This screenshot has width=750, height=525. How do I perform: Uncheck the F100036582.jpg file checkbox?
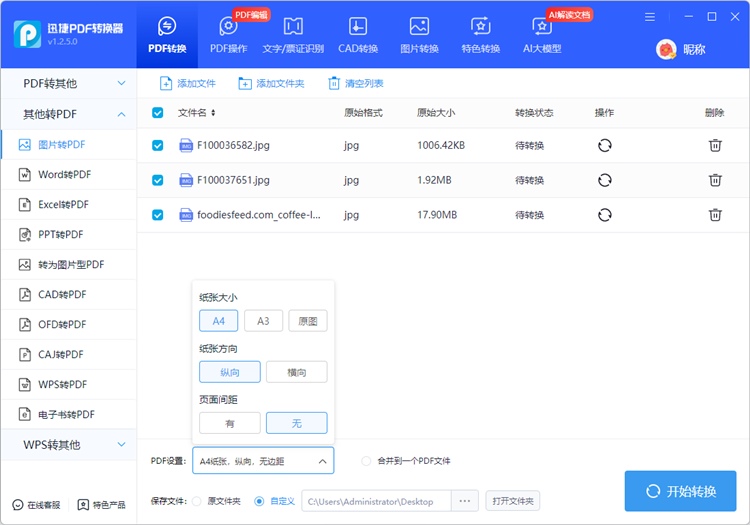coord(158,145)
